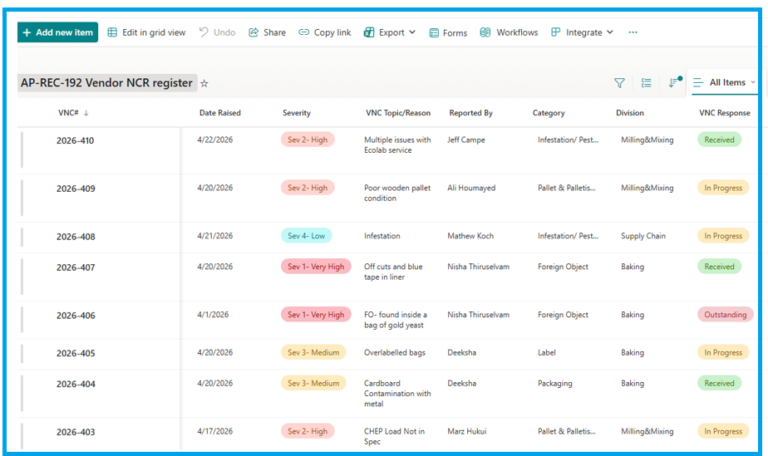Open Edit in grid view
Screen dimensions: 768x456
click(x=146, y=32)
